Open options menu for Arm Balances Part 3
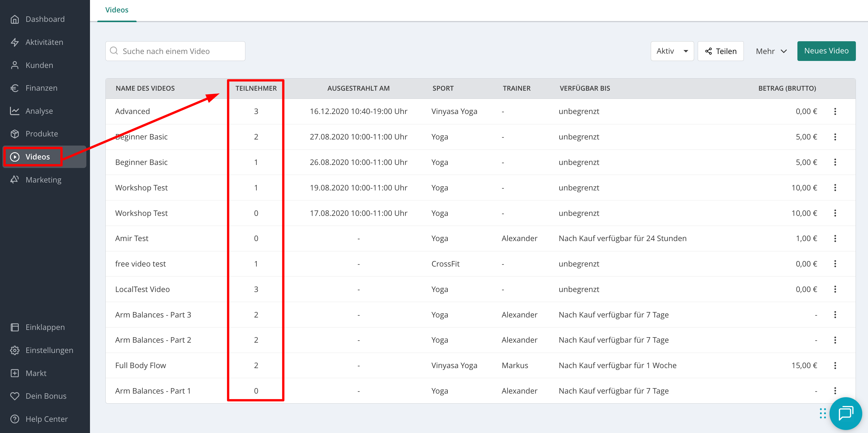 835,315
